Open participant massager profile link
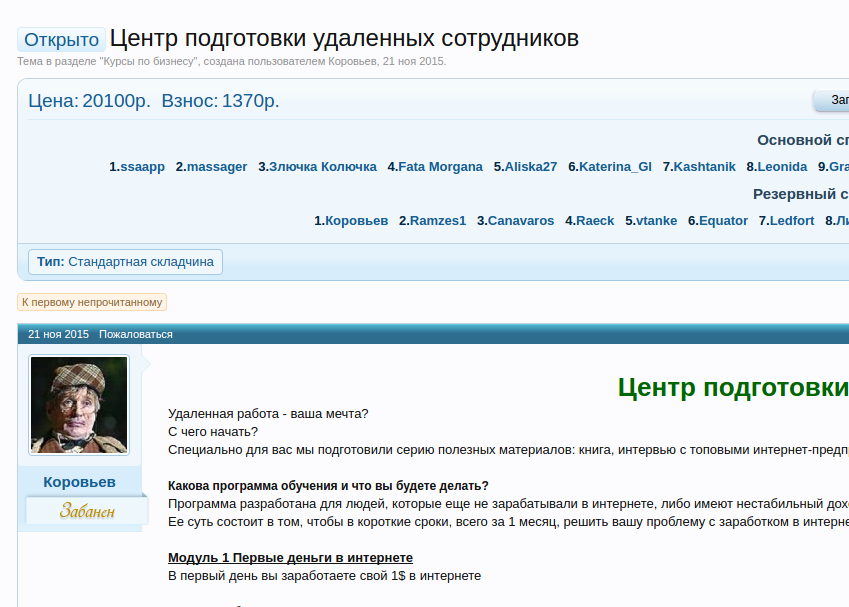The image size is (849, 607). coord(217,167)
